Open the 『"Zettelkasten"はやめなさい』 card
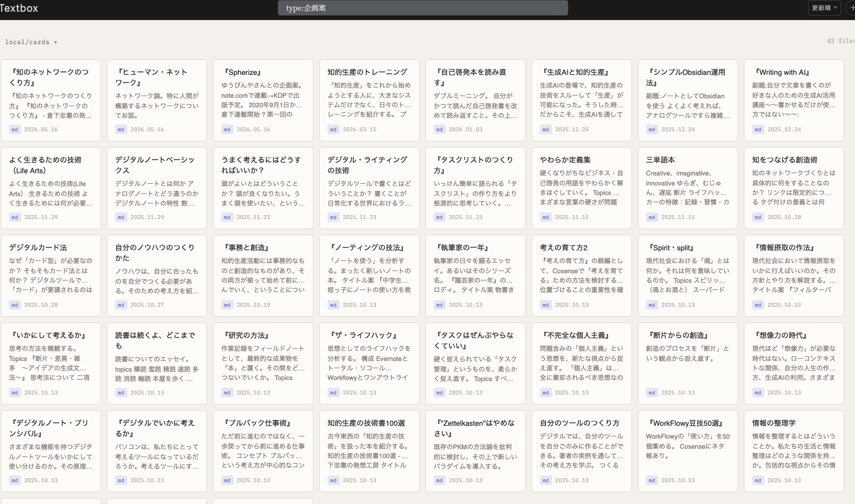855x504 pixels. pos(476,451)
